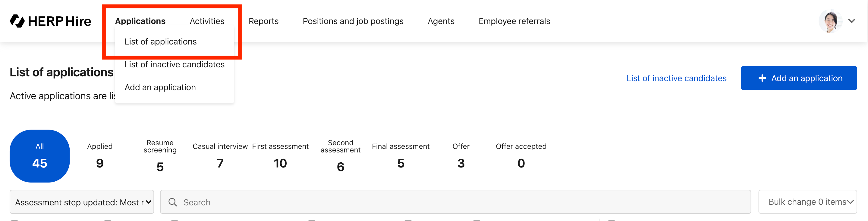868x221 pixels.
Task: Click the user profile avatar
Action: click(830, 21)
